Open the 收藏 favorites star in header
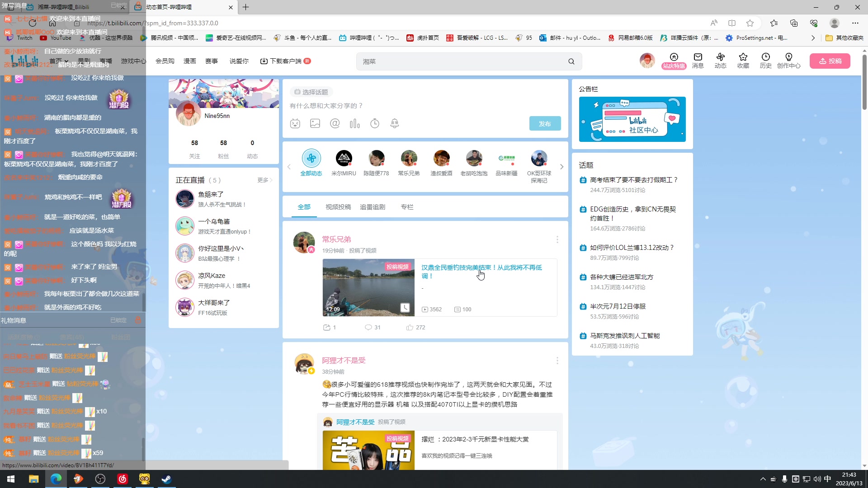This screenshot has height=488, width=868. coord(743,61)
